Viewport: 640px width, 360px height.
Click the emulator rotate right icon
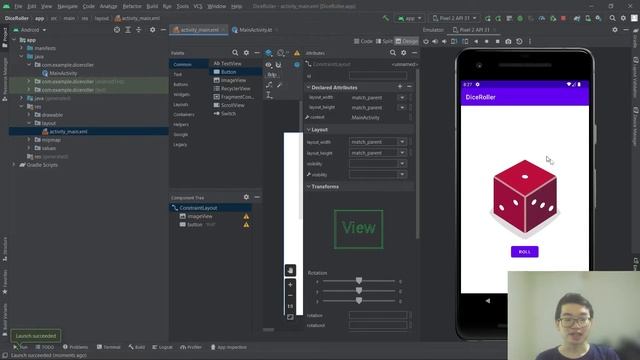click(465, 41)
